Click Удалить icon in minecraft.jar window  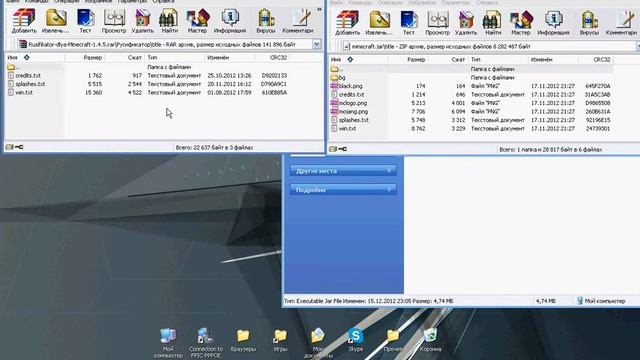coord(466,22)
